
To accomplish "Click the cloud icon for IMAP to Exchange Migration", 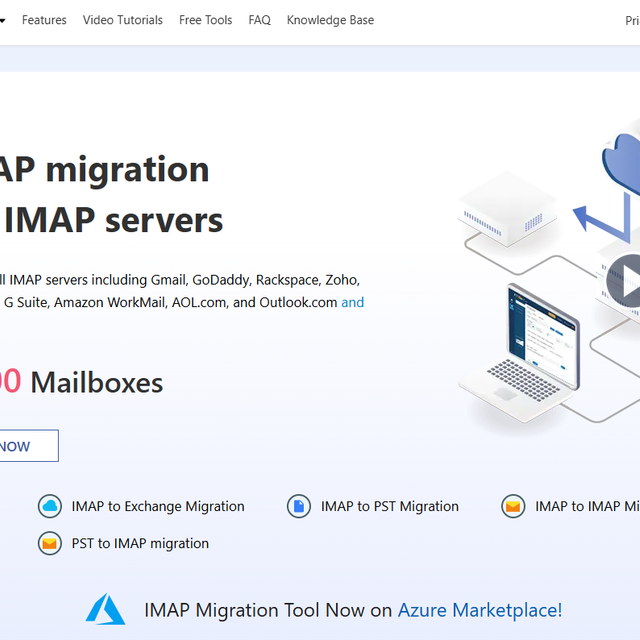I will tap(50, 506).
